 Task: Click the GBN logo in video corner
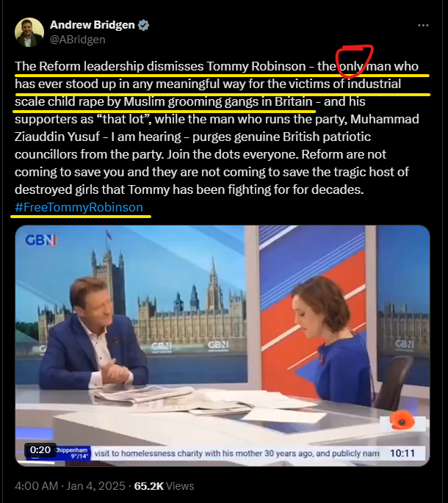tap(40, 240)
